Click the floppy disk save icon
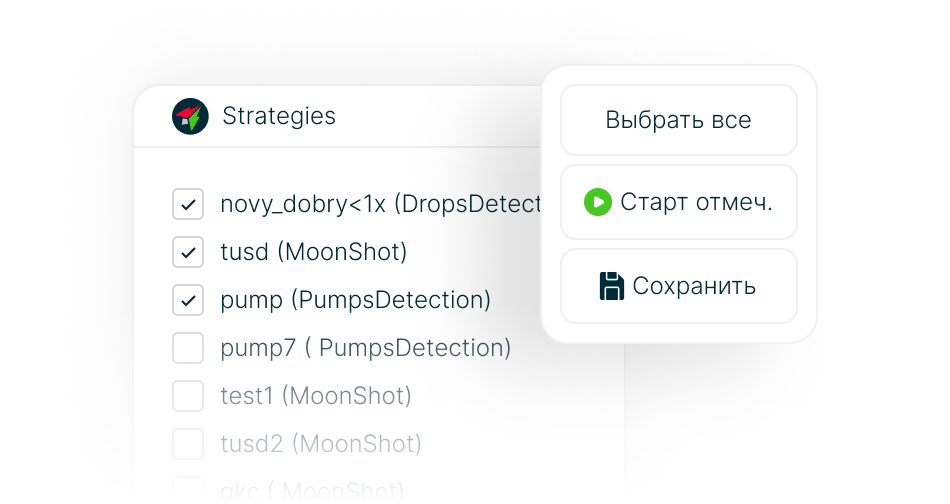 pos(611,286)
